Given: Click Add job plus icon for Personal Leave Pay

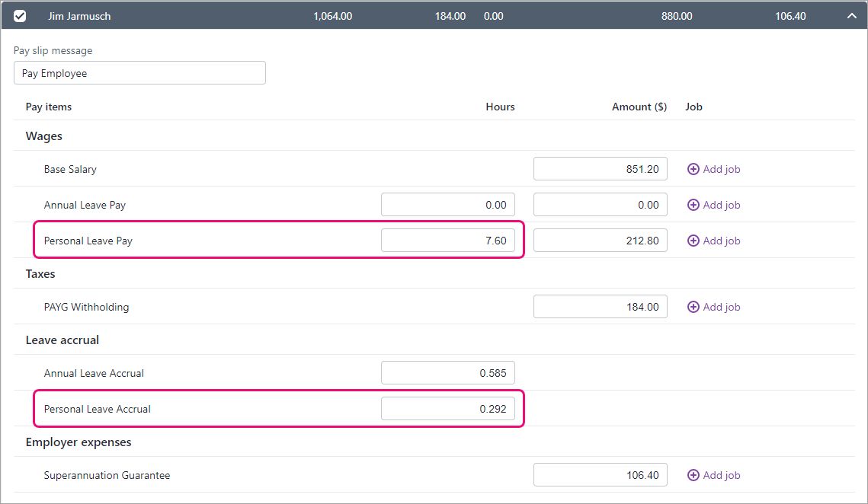Looking at the screenshot, I should (x=693, y=241).
